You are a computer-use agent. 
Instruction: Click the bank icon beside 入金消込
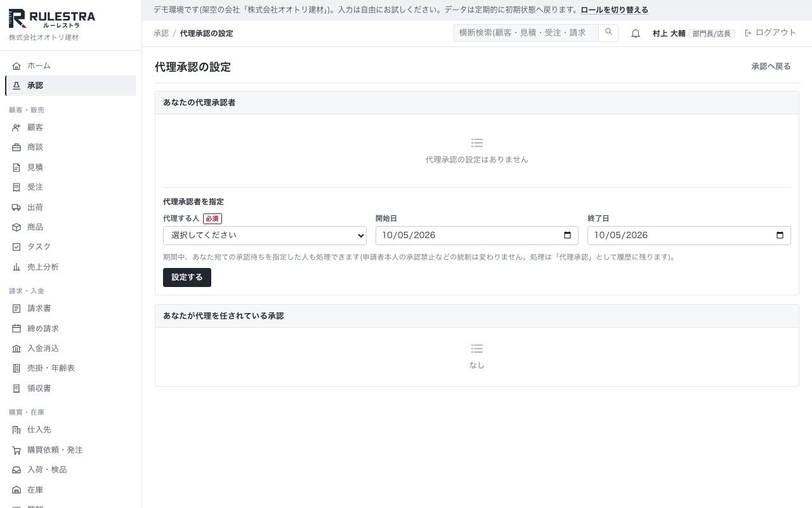[16, 349]
